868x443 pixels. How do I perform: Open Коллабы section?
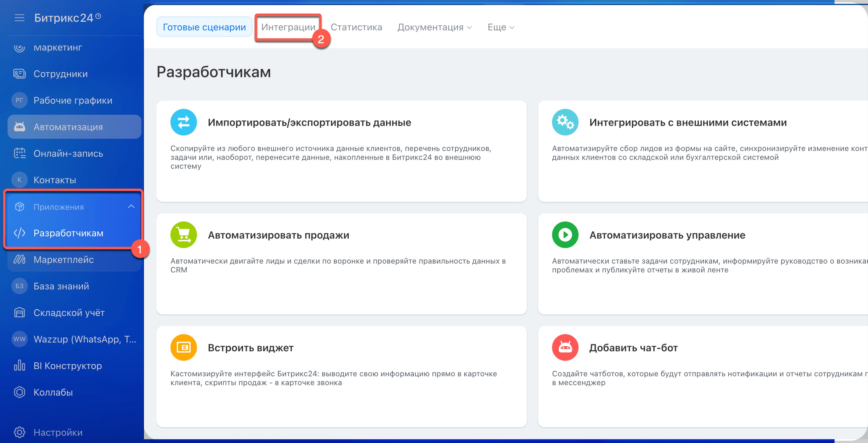pos(74,392)
